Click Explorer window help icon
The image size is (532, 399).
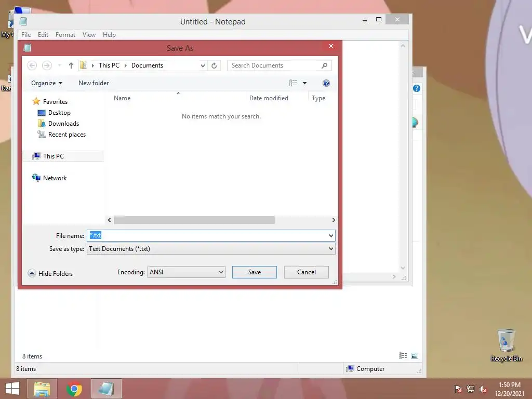click(417, 88)
